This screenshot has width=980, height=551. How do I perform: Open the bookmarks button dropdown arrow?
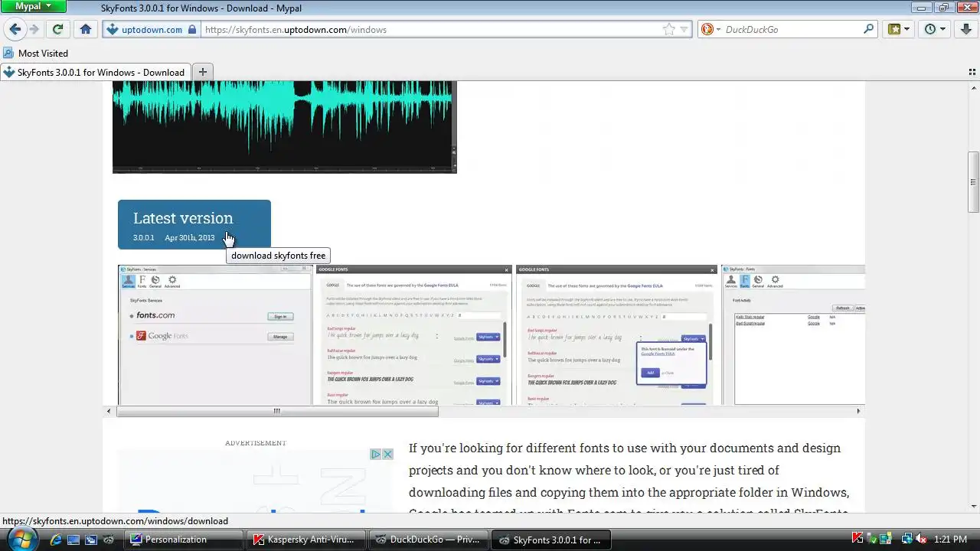click(907, 29)
